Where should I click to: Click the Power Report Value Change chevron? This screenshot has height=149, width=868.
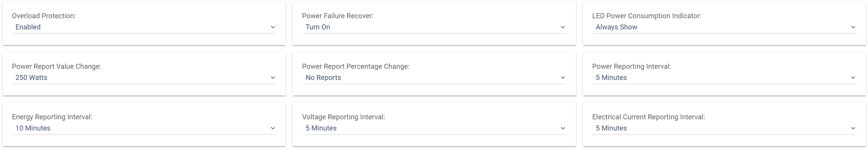[x=273, y=78]
